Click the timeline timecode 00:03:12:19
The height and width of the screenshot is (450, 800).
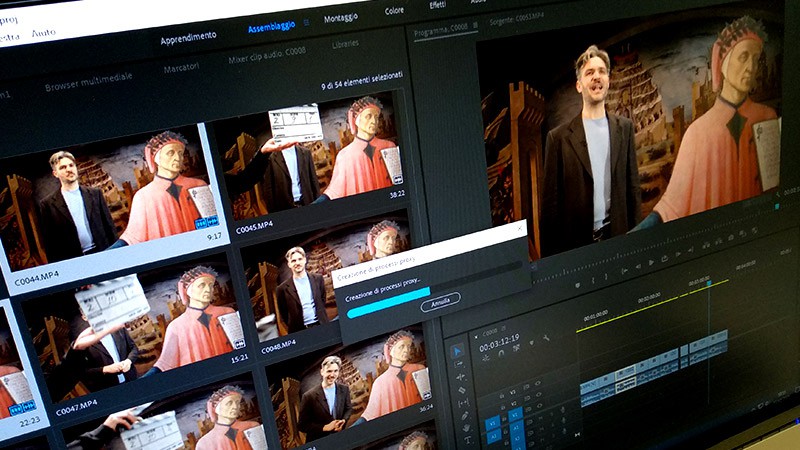(x=499, y=343)
